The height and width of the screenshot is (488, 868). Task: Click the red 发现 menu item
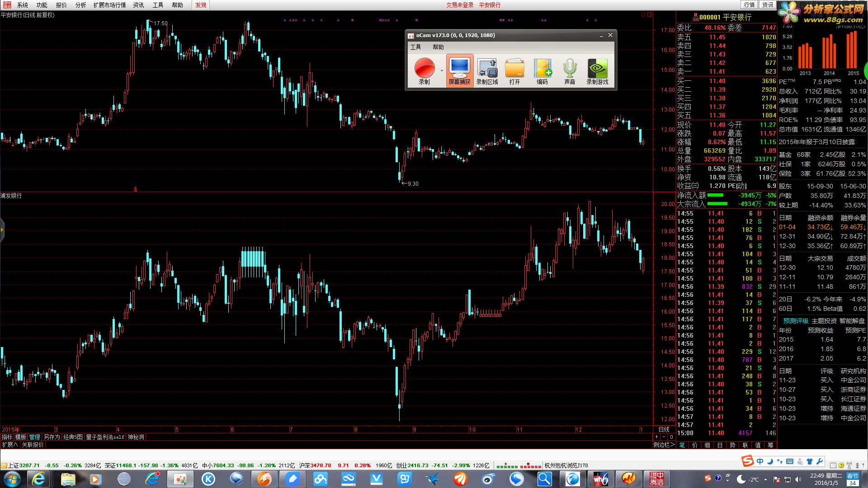[x=201, y=5]
